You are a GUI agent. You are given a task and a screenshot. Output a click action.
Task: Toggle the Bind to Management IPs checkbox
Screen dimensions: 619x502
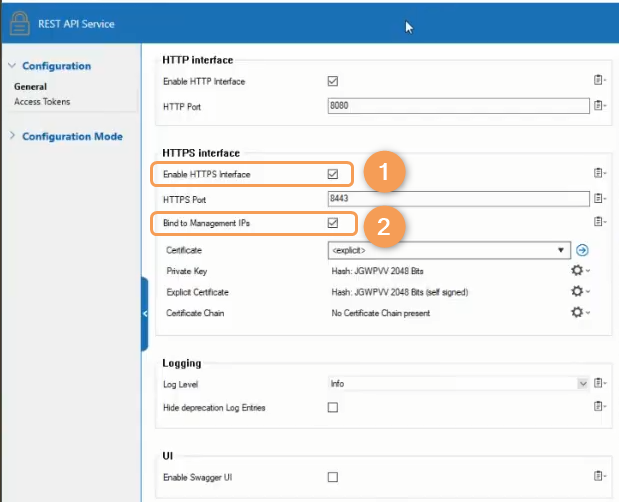333,222
